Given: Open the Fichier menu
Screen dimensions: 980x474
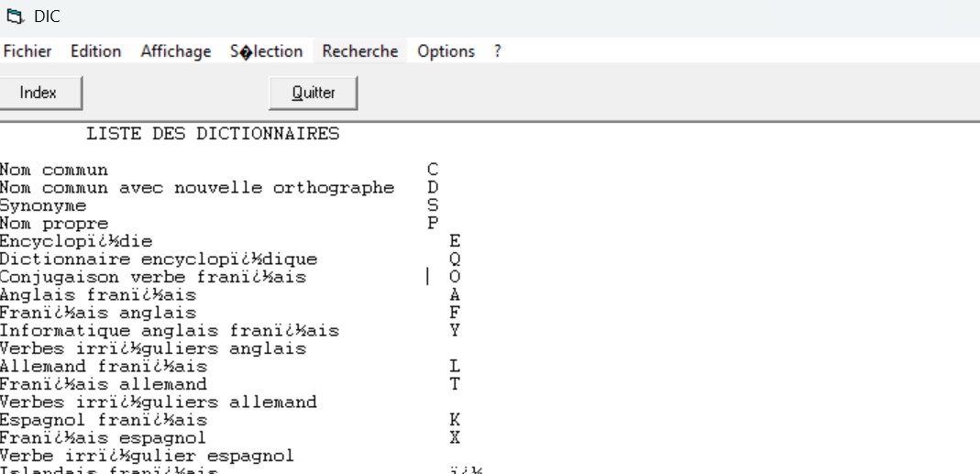Looking at the screenshot, I should [x=28, y=51].
